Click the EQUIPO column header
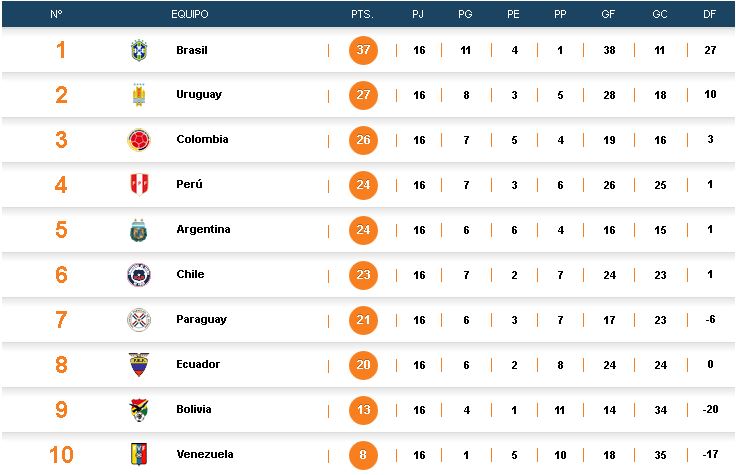736x475 pixels. (x=189, y=15)
